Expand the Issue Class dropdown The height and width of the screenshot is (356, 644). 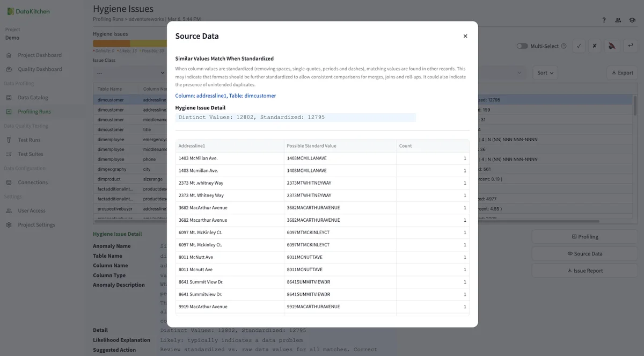130,72
